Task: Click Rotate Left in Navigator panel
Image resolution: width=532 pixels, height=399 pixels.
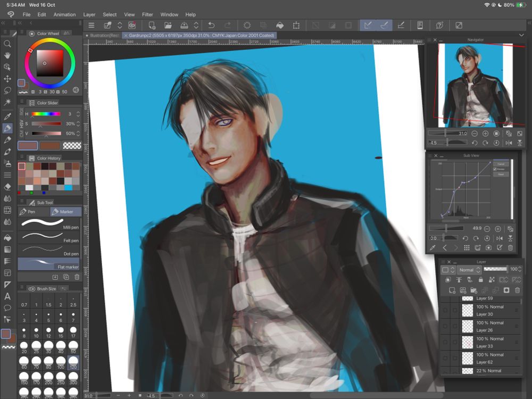Action: [x=475, y=143]
